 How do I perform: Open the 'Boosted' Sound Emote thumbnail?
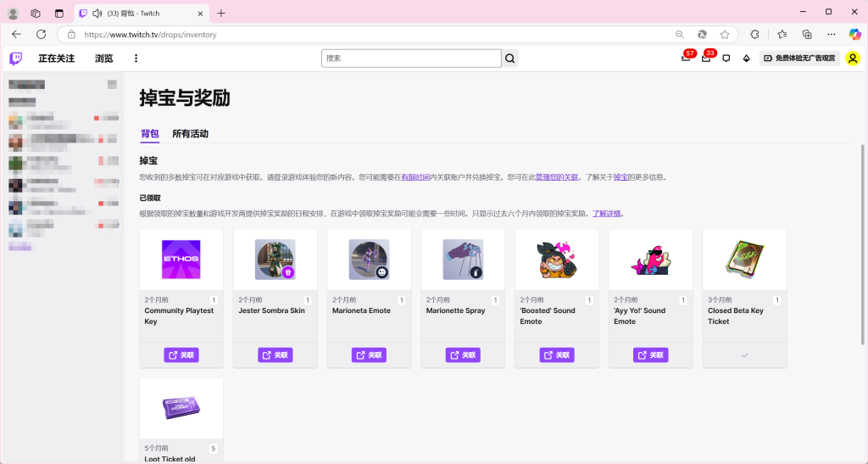557,259
